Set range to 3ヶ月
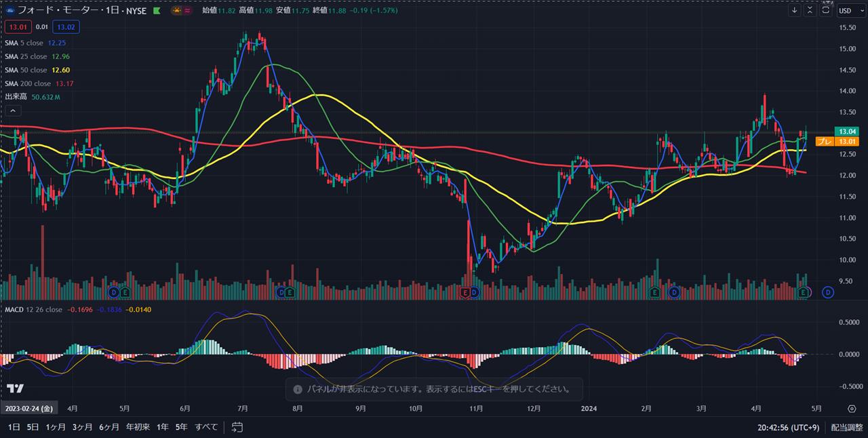 [x=82, y=427]
